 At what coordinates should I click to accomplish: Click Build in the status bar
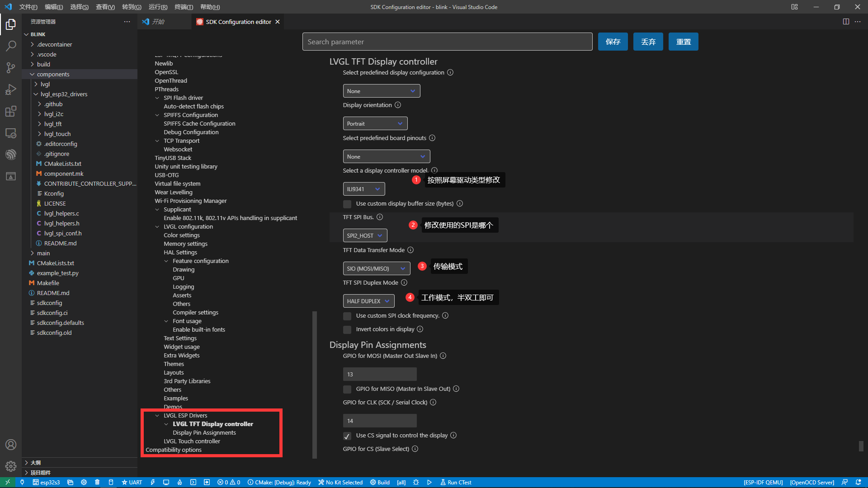pos(380,482)
